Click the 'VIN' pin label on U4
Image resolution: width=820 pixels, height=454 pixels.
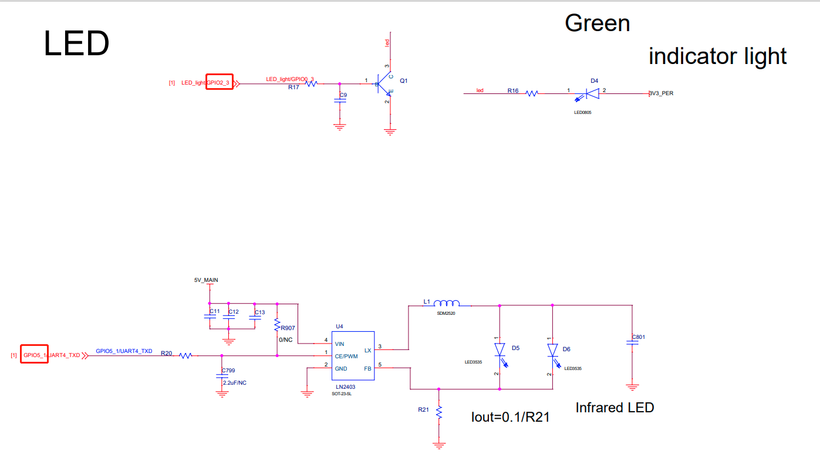tap(339, 344)
